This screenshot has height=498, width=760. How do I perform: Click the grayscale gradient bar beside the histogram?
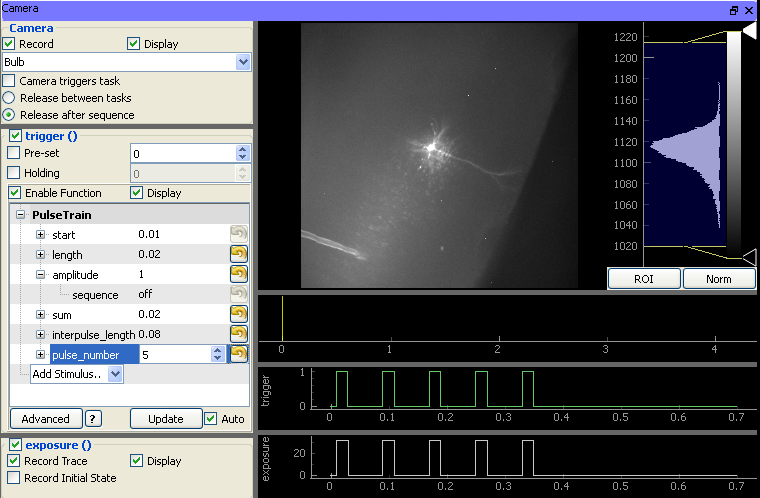tap(734, 144)
